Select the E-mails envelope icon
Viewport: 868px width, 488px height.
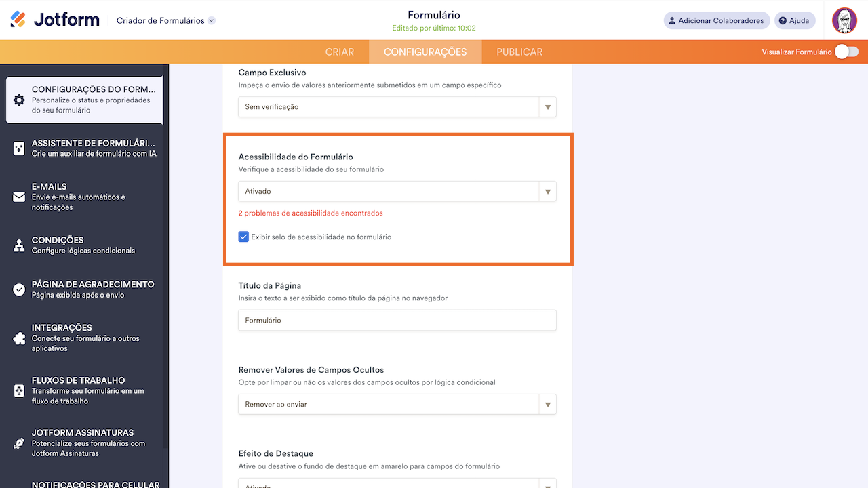pyautogui.click(x=19, y=197)
